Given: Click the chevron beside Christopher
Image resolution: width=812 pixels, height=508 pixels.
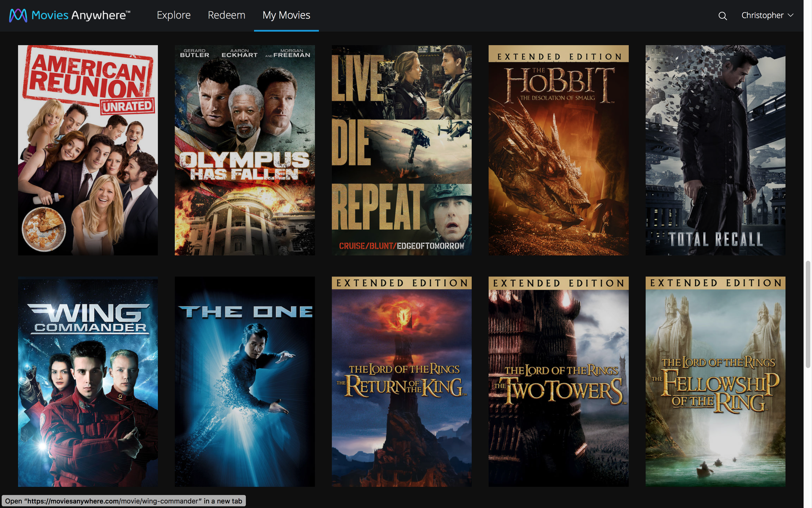Looking at the screenshot, I should coord(790,15).
